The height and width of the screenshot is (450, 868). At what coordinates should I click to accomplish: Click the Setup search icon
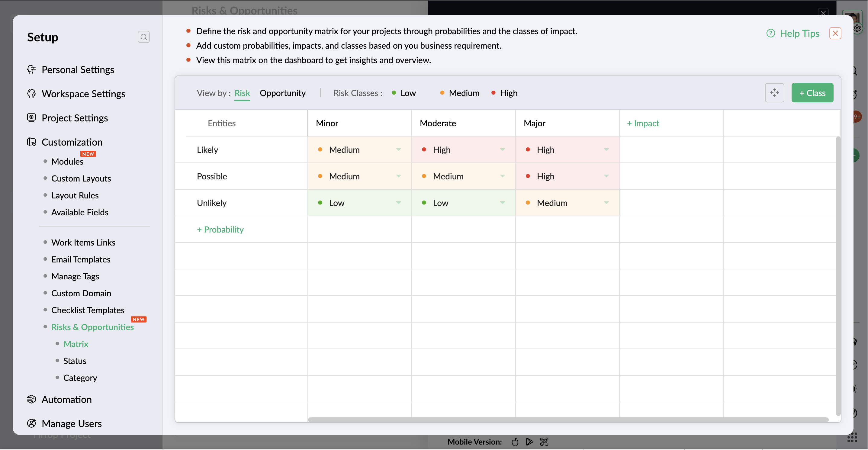(143, 37)
